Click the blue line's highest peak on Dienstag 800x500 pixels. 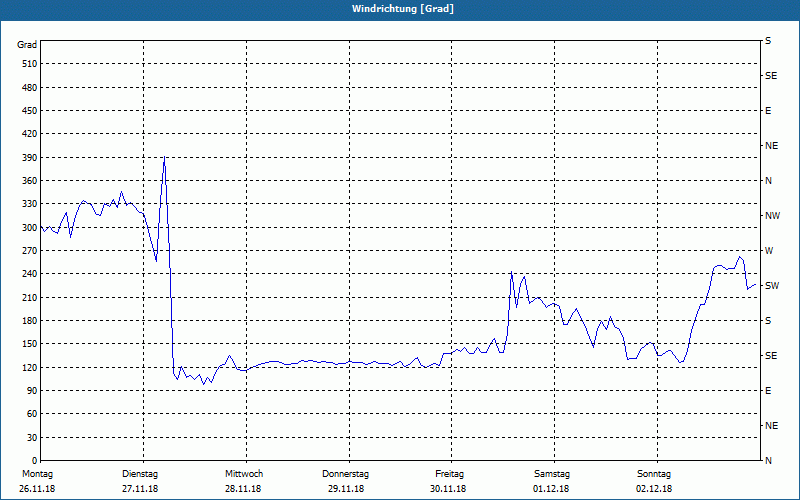[164, 157]
